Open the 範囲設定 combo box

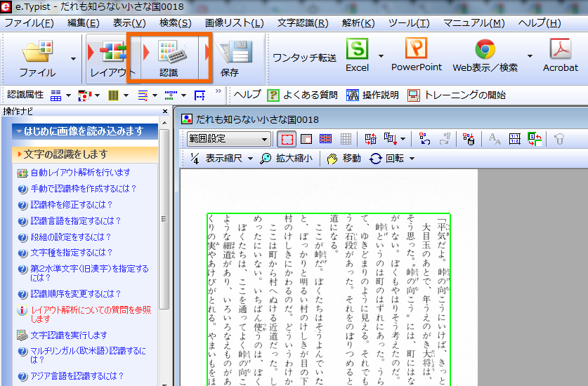pos(228,139)
